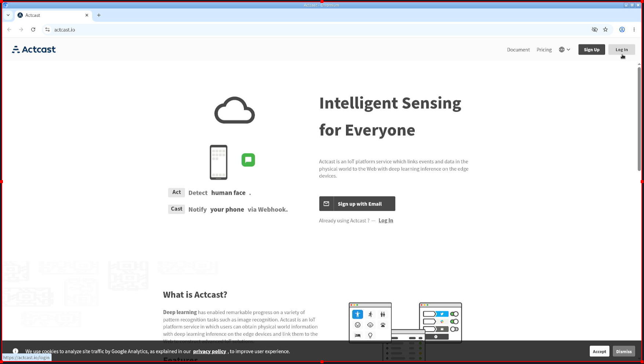The width and height of the screenshot is (644, 364).
Task: Click the info icon in cookie banner
Action: [x=15, y=351]
